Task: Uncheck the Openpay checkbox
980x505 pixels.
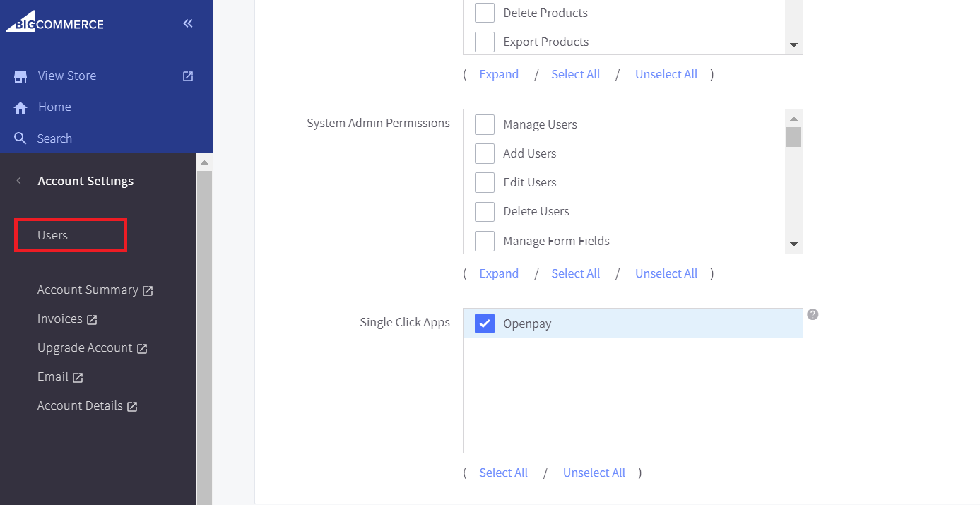Action: pyautogui.click(x=485, y=323)
